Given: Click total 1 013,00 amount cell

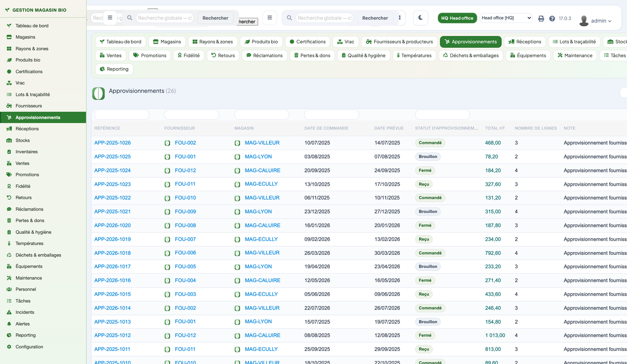Looking at the screenshot, I should [495, 335].
